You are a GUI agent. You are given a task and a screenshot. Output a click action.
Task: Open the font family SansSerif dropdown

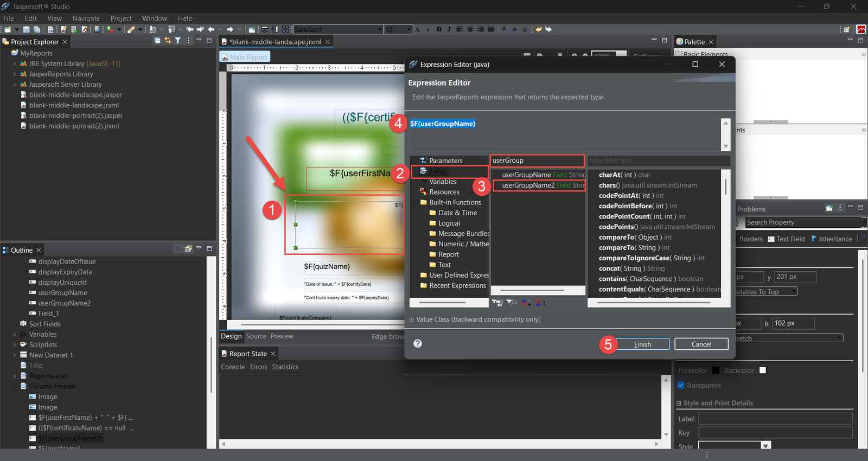click(379, 29)
